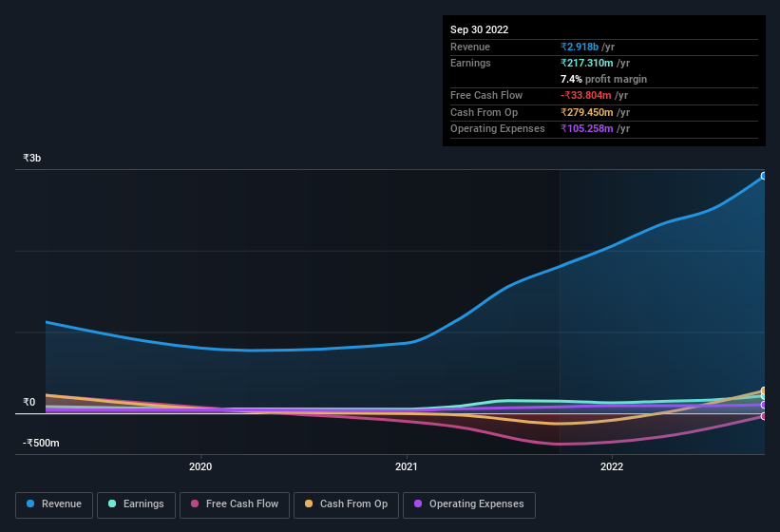Click the pink Free Cash Flow endpoint marker
780x532 pixels.
click(x=764, y=416)
